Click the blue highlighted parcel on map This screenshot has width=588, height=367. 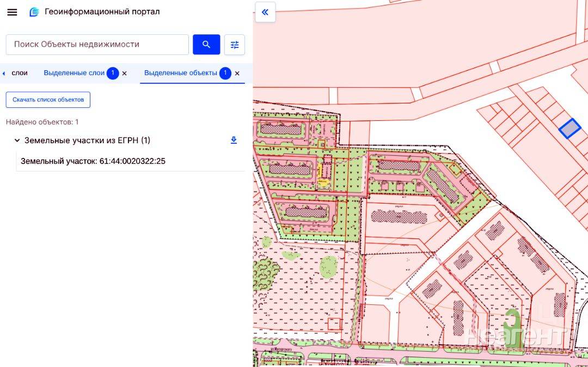click(x=569, y=128)
